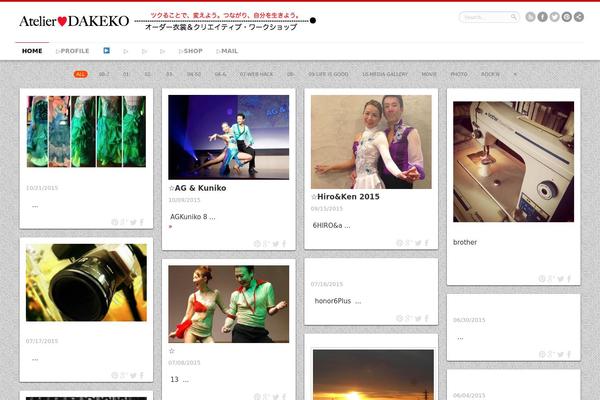
Task: Open the ☆Hiro&Ken 2015 post title
Action: click(x=345, y=197)
